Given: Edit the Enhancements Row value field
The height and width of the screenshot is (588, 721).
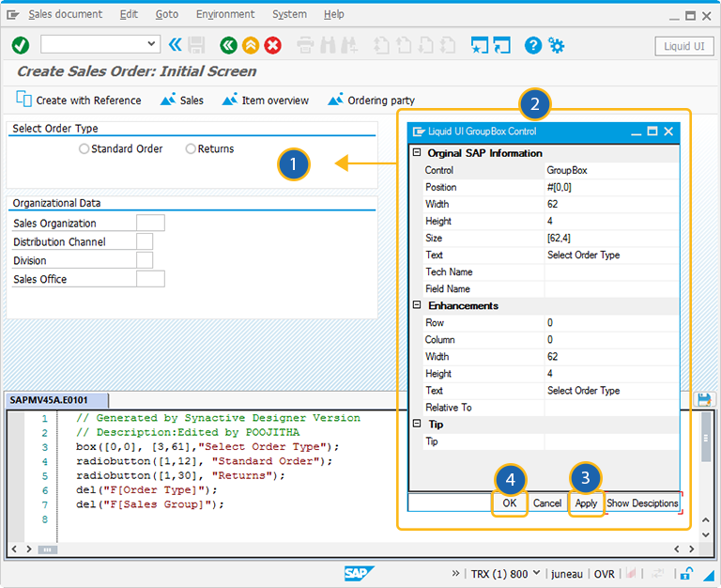Looking at the screenshot, I should 611,322.
